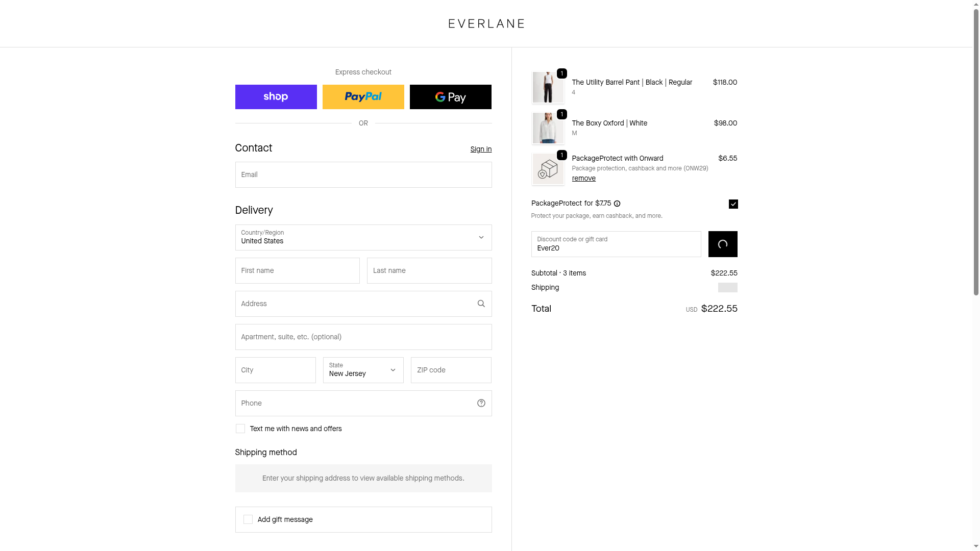Click the discount code input field
980x551 pixels.
click(x=616, y=244)
